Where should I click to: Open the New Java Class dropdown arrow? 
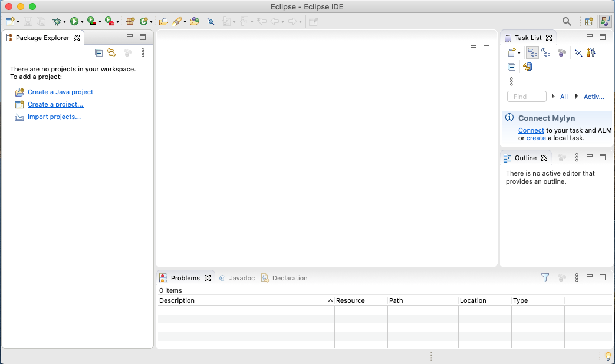pos(151,22)
